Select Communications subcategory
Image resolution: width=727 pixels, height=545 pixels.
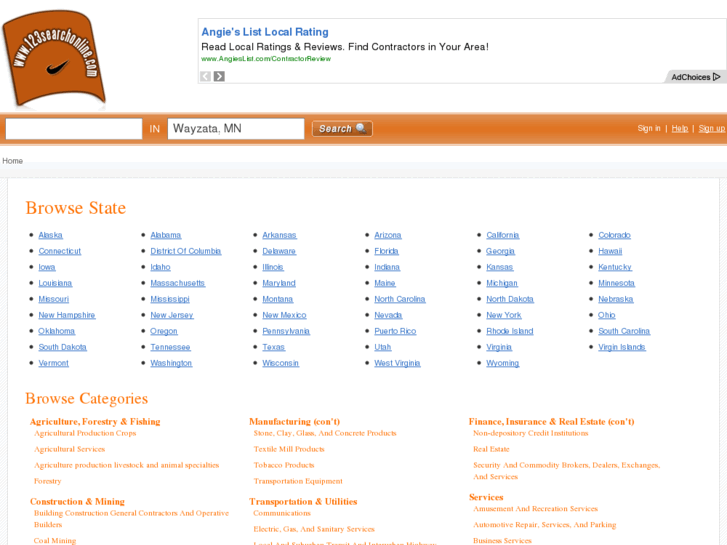(282, 513)
